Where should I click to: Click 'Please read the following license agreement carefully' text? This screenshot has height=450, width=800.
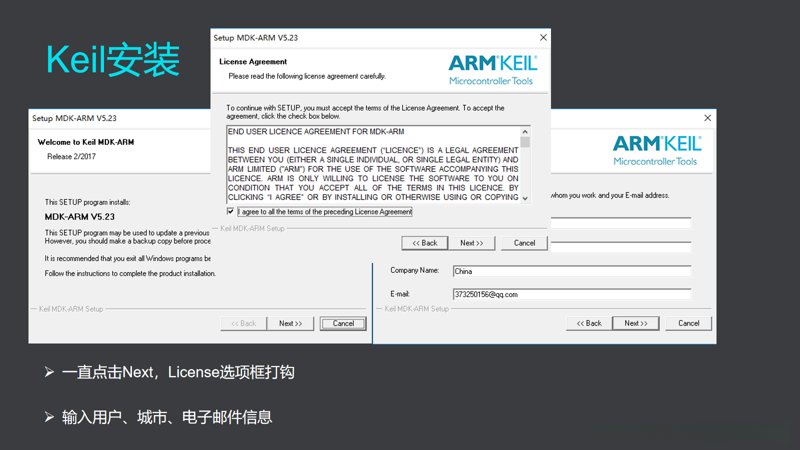(x=307, y=76)
